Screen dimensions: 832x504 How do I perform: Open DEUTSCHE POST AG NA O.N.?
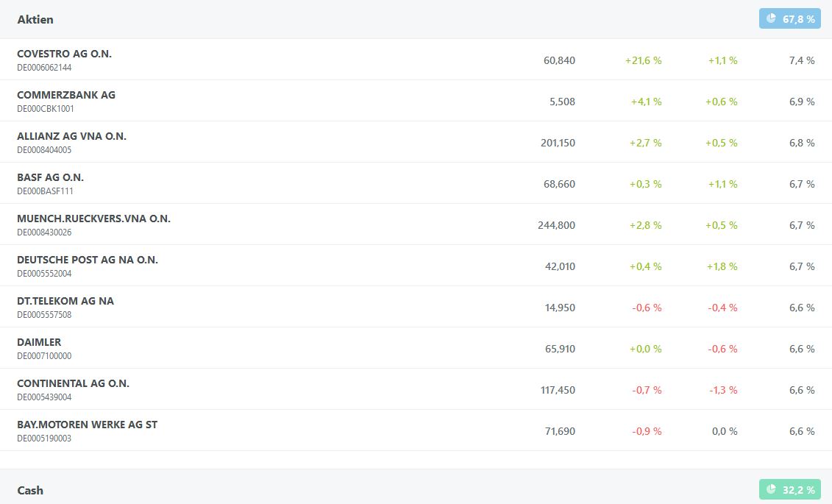click(88, 260)
